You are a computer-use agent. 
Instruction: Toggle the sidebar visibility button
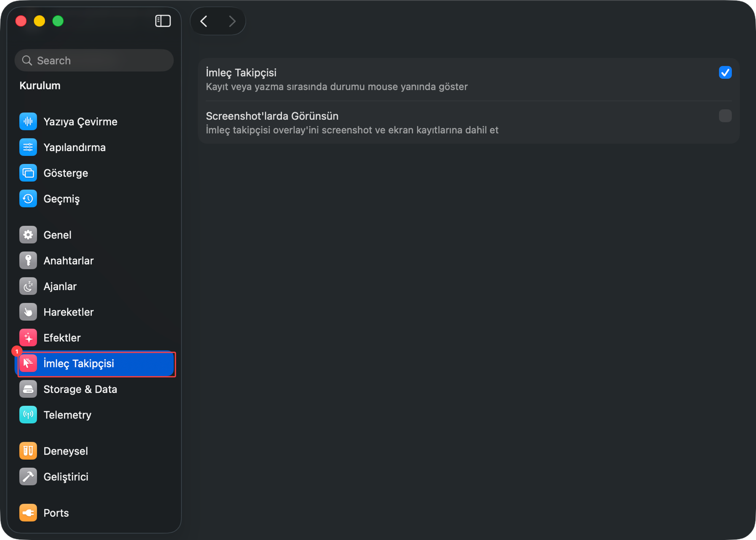point(163,21)
